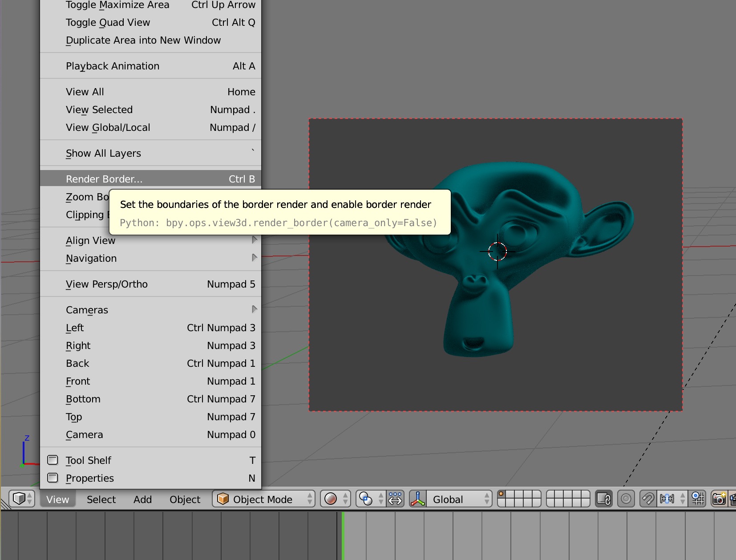This screenshot has width=736, height=560.
Task: Toggle proportional editing circle icon
Action: click(x=626, y=499)
